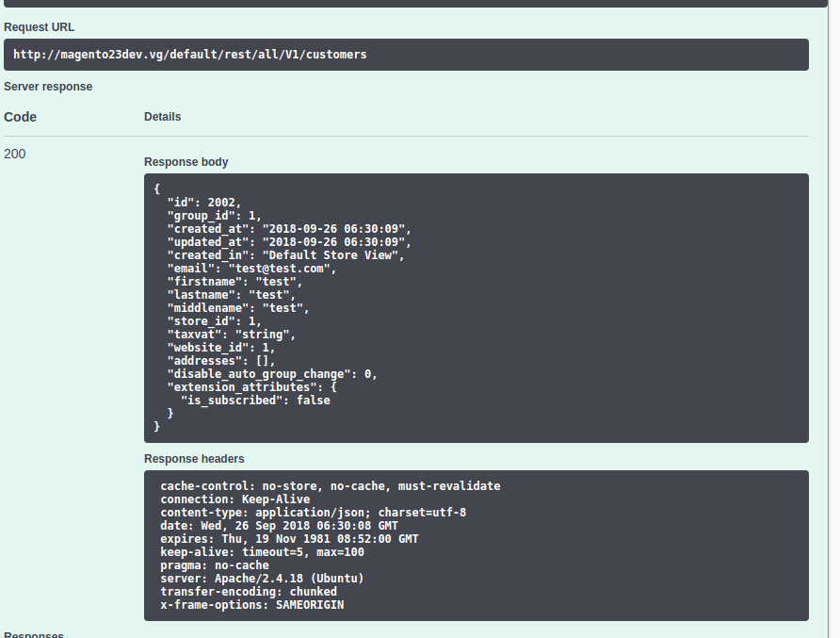Click the Response headers heading
Screen dimensions: 840x638
195,458
